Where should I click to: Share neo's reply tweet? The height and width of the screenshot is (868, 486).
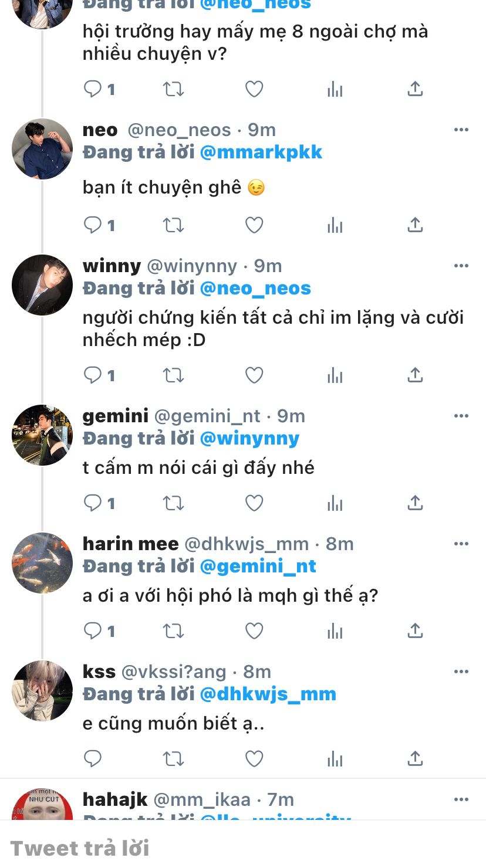click(x=415, y=225)
